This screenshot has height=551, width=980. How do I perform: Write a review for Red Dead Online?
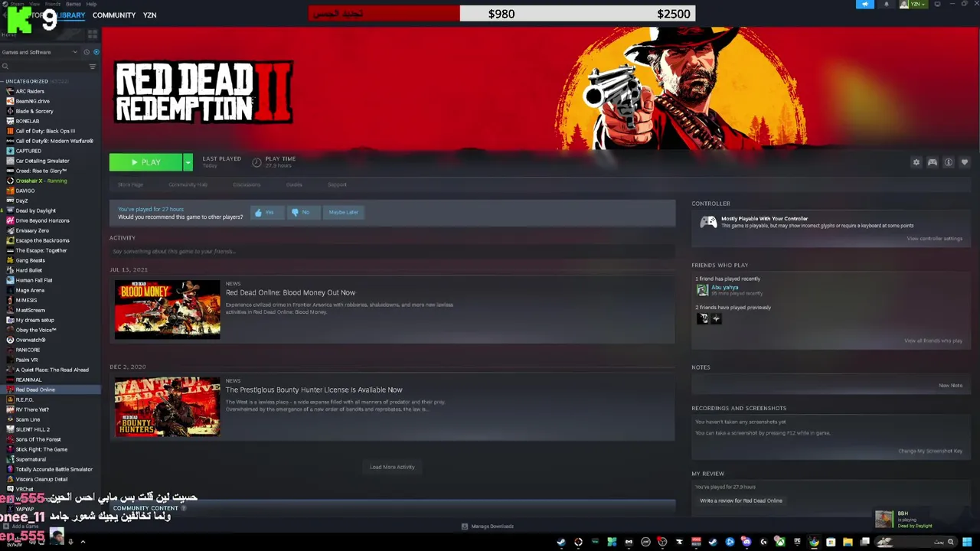coord(740,500)
